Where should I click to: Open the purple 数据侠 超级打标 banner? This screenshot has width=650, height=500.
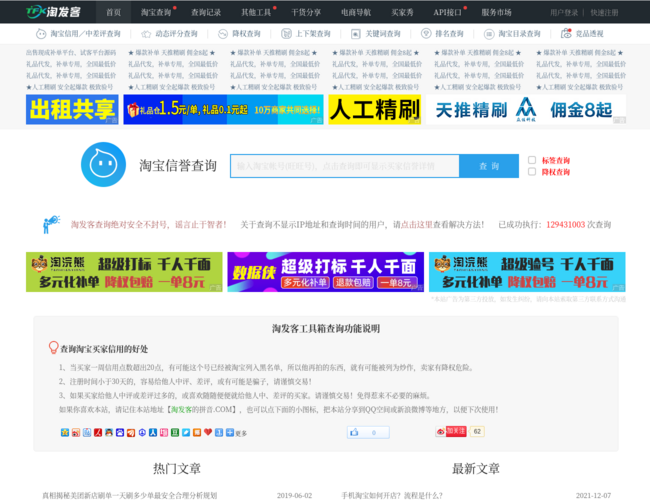pos(325,272)
